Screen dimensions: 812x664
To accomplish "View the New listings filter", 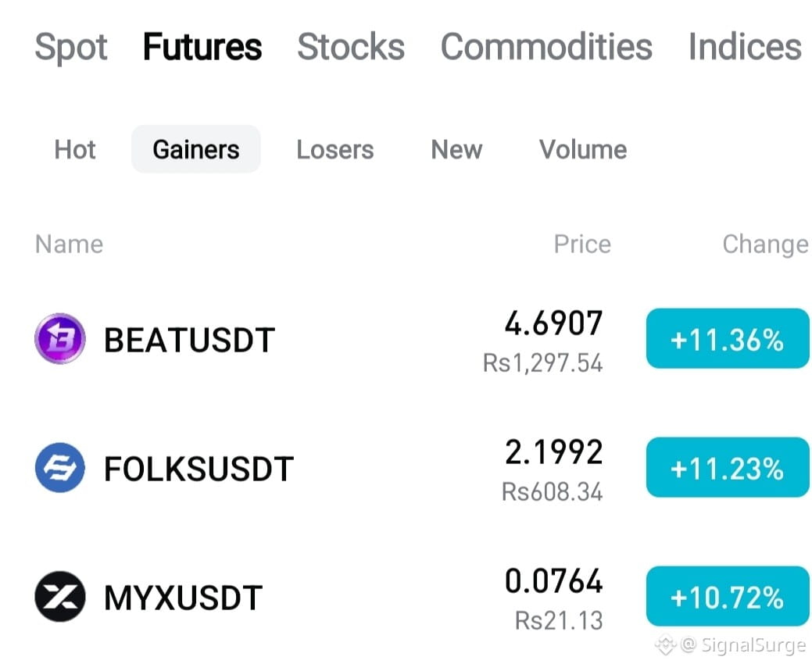I will pos(456,149).
